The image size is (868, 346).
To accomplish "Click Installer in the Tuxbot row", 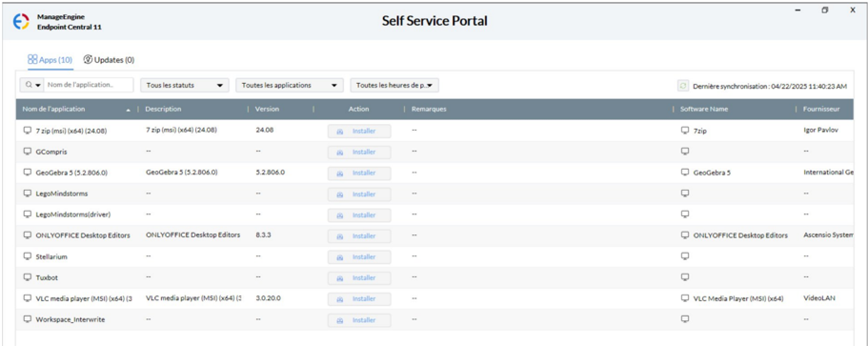I will [x=359, y=278].
